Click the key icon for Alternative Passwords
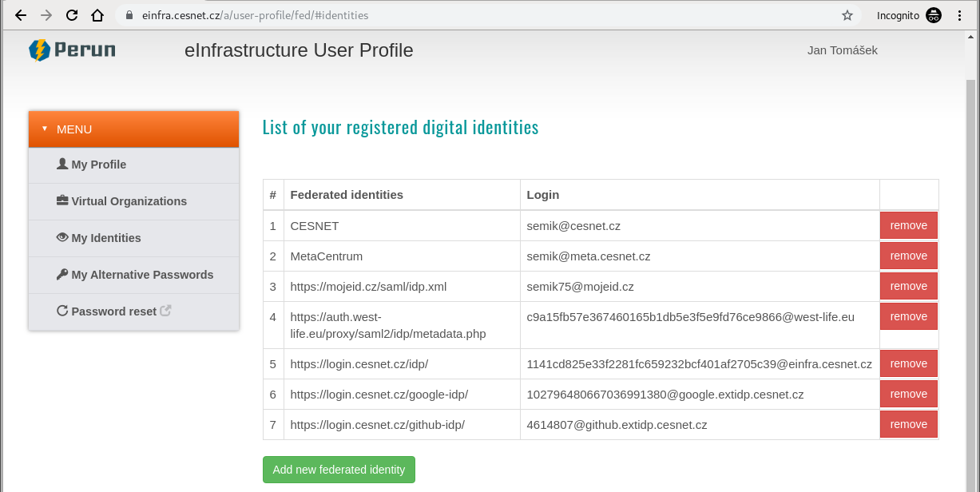The image size is (980, 492). (x=62, y=274)
